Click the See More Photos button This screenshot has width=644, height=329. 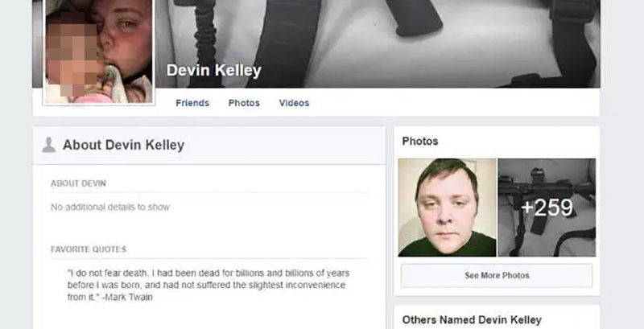tap(497, 276)
